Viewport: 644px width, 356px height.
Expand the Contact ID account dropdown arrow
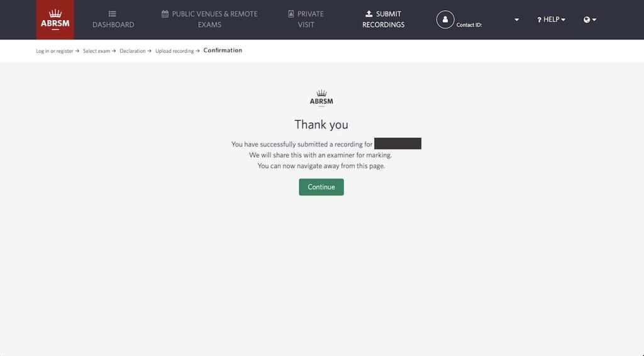coord(517,19)
